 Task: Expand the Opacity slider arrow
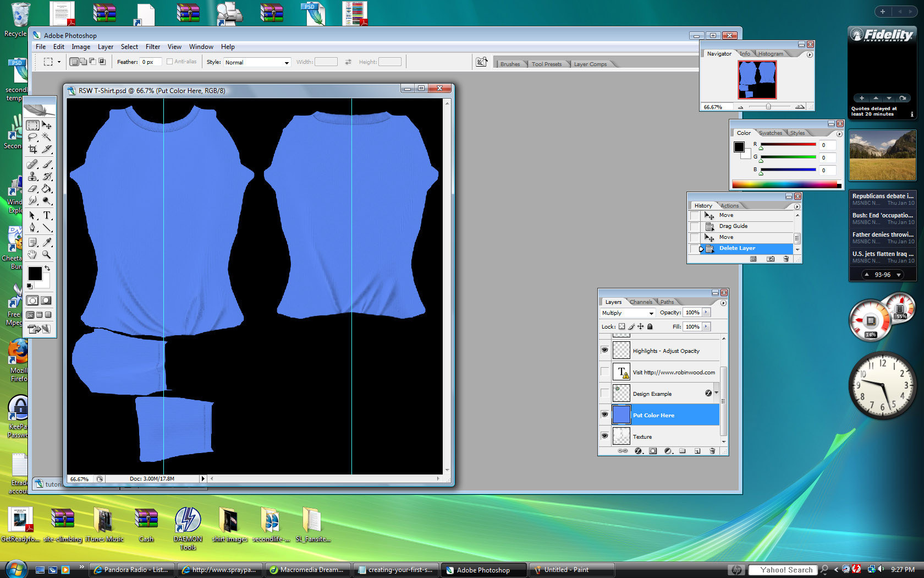(706, 312)
